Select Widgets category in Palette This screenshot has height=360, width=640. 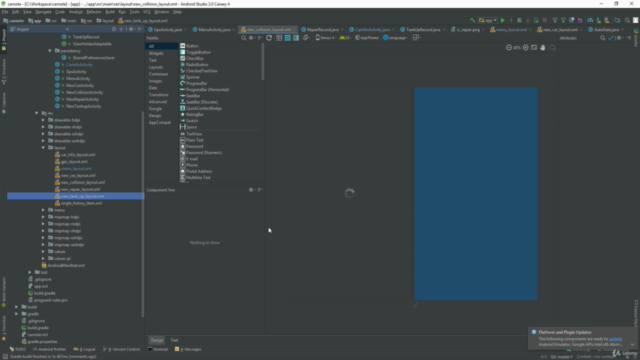coord(156,53)
